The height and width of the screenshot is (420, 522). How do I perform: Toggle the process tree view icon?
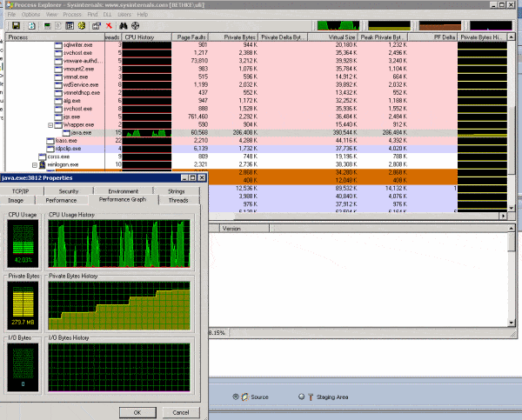58,25
